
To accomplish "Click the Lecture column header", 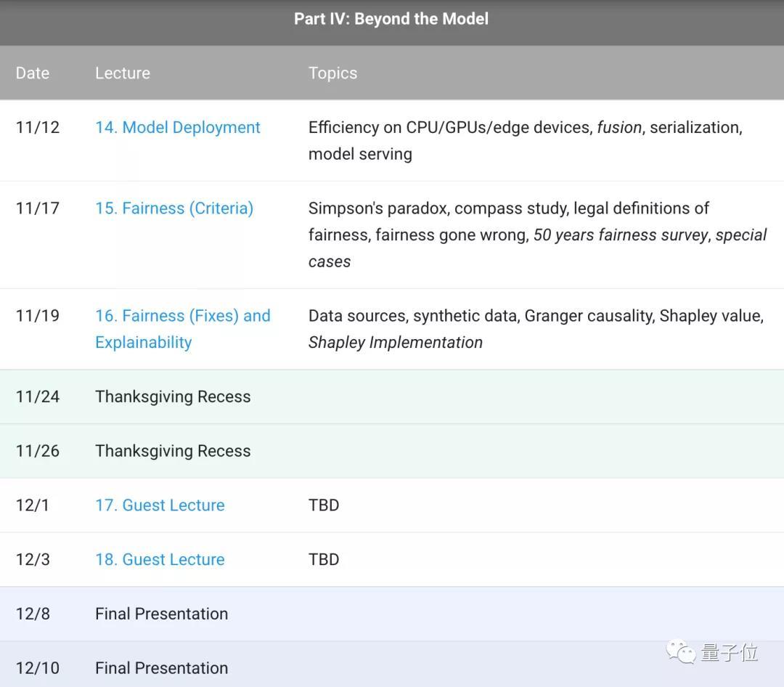I will click(123, 73).
